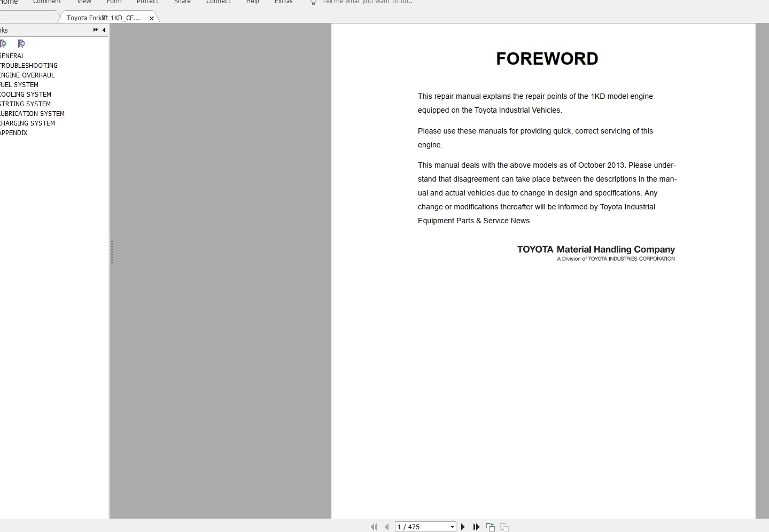This screenshot has width=769, height=532.
Task: Open the page number dropdown arrow
Action: [x=452, y=527]
